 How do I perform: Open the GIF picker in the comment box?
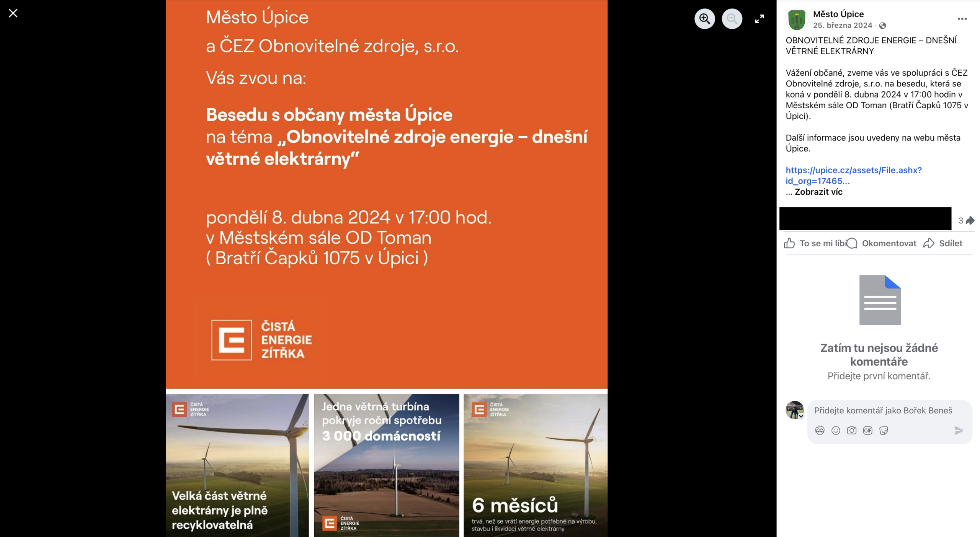(867, 431)
